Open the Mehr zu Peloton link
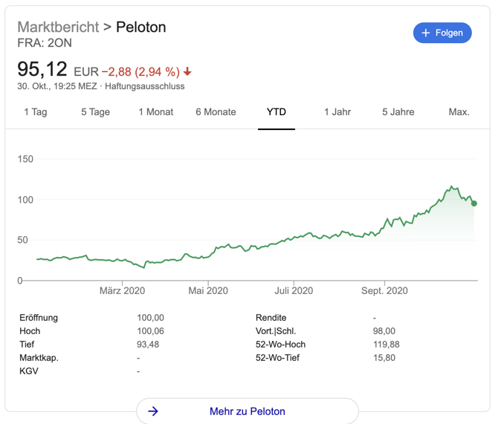This screenshot has height=424, width=504. coord(247,411)
